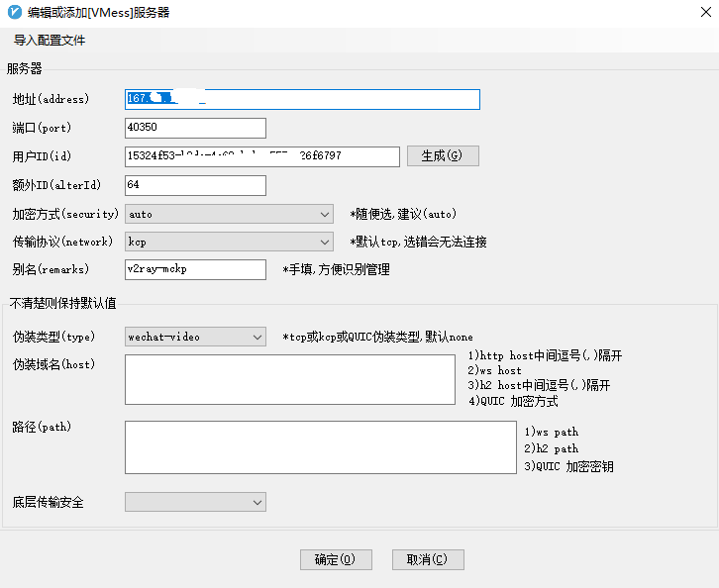Open the 导入配置文件 menu
719x588 pixels.
(x=50, y=41)
